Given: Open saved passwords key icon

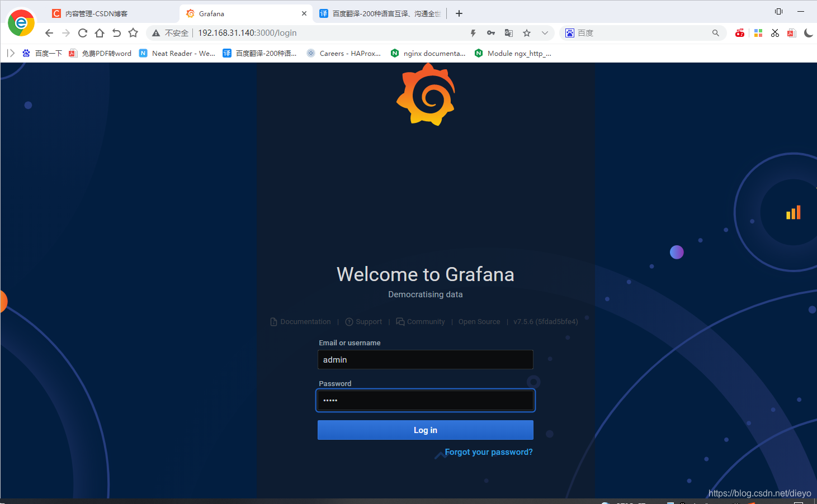Looking at the screenshot, I should point(491,33).
